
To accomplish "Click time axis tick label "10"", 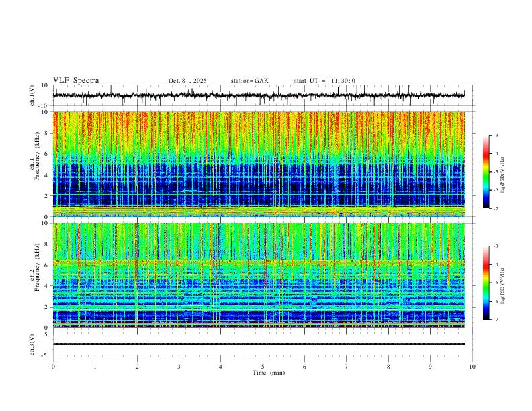I will tap(472, 367).
